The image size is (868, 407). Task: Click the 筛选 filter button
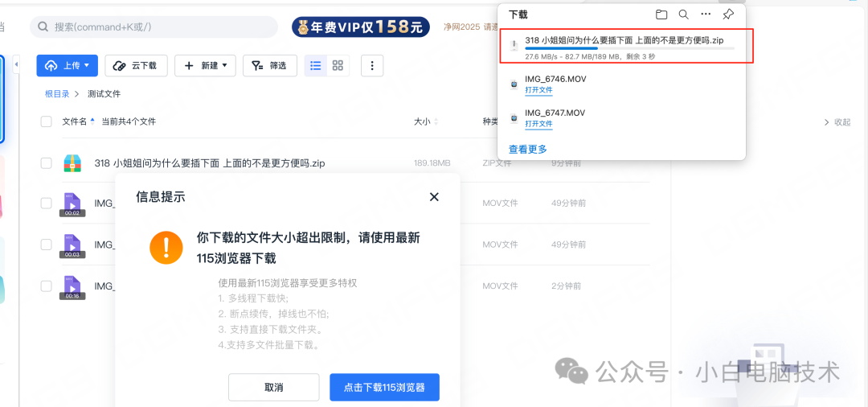(x=269, y=65)
